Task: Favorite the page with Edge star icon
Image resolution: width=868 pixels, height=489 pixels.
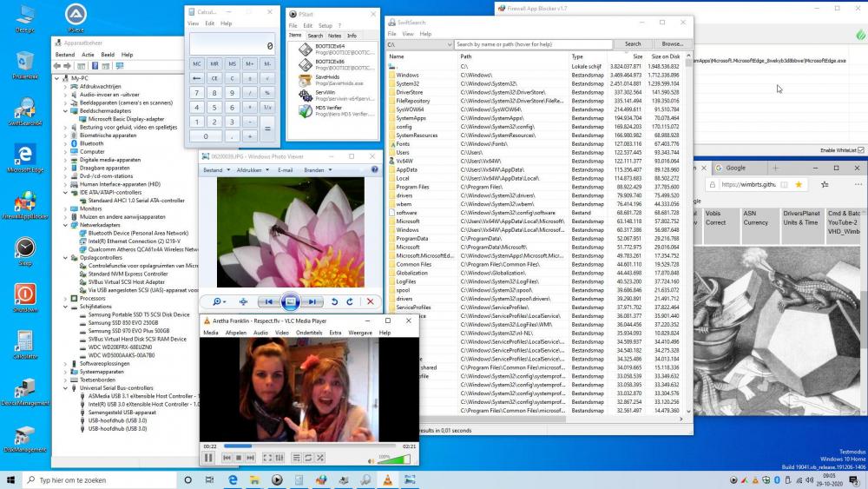Action: (x=798, y=184)
